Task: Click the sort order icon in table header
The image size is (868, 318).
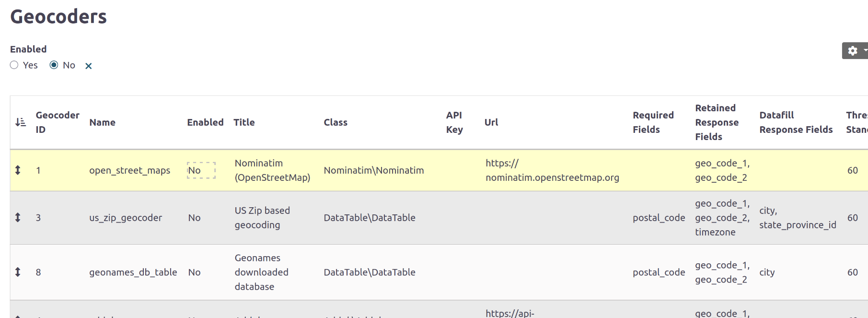Action: (x=21, y=122)
